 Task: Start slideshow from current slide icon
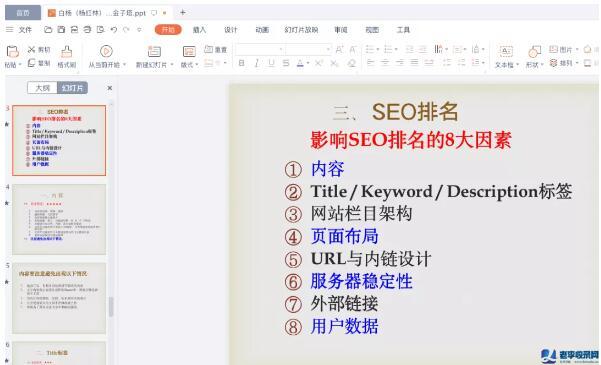[106, 51]
